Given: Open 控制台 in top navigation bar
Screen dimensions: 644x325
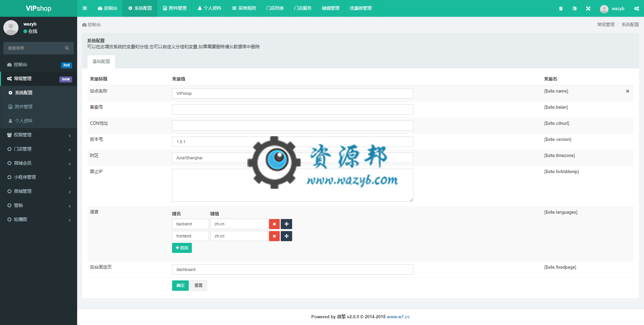Looking at the screenshot, I should tap(108, 8).
